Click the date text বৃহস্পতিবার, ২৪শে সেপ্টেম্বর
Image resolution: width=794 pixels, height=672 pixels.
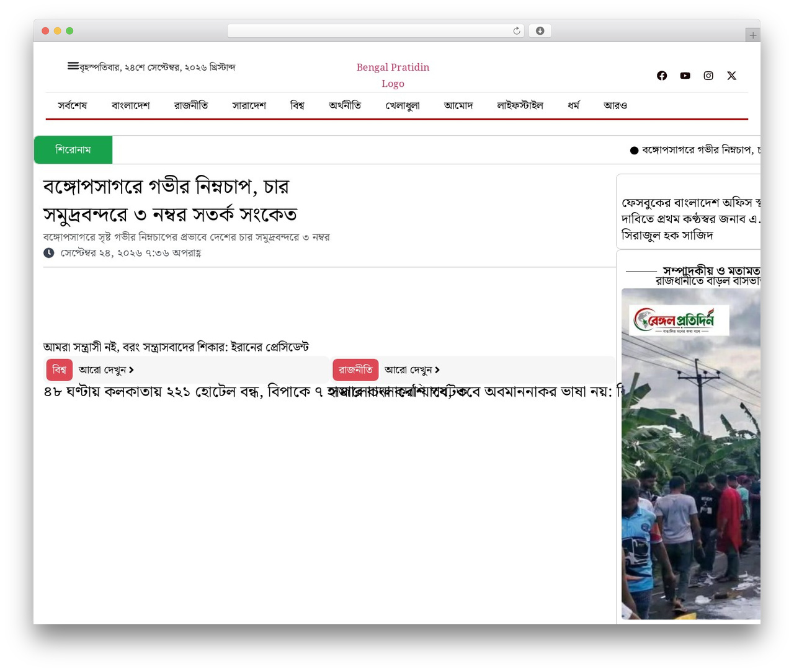click(x=158, y=67)
